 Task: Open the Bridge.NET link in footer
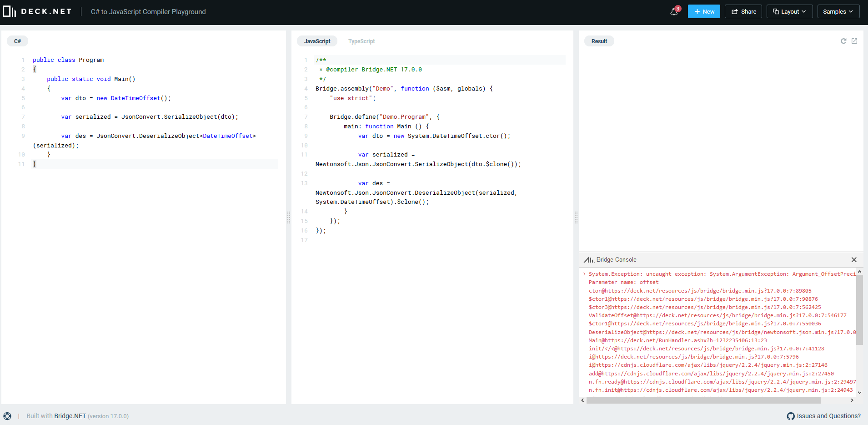(x=70, y=416)
